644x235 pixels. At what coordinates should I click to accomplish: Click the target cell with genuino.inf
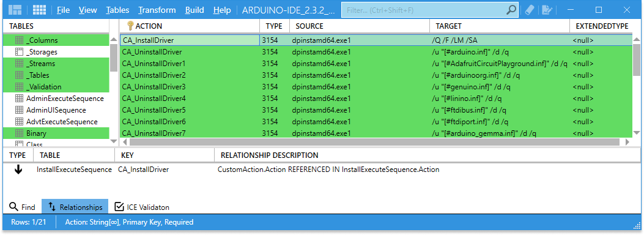pos(500,87)
